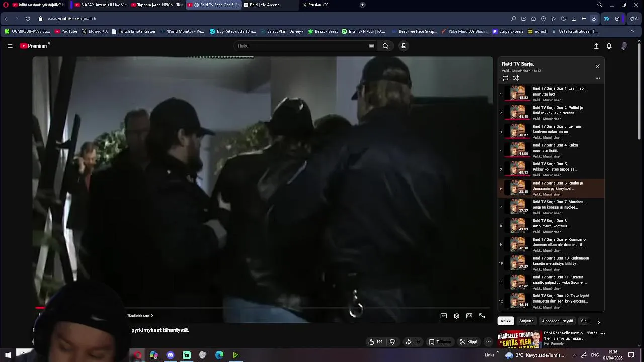Viewport: 644px width, 362px height.
Task: Play Raid TV Sarja Osa 1 from playlist
Action: 551,94
